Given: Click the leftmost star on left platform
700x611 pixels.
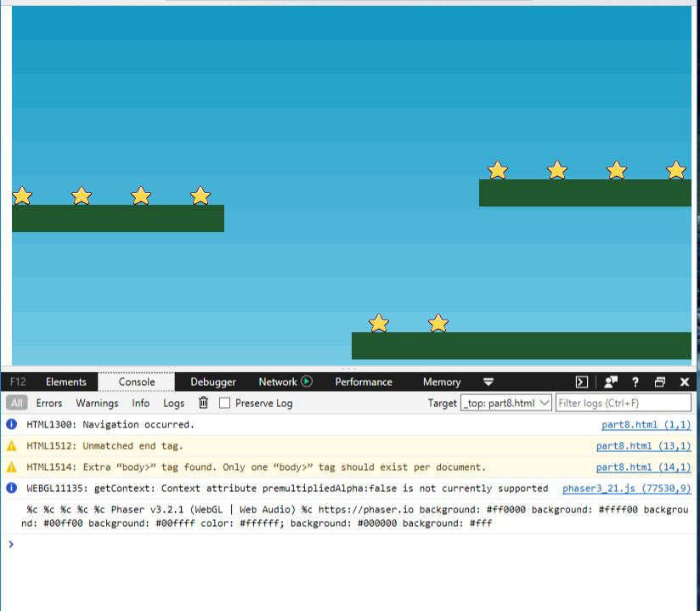Looking at the screenshot, I should click(x=22, y=195).
